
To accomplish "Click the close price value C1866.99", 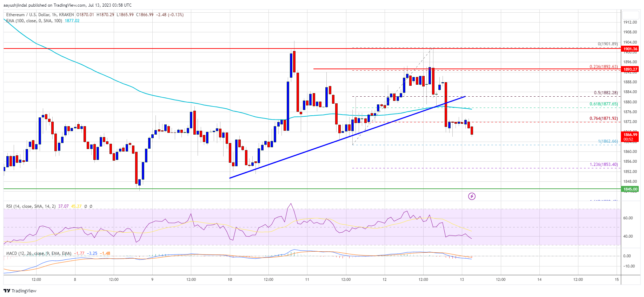I will pyautogui.click(x=145, y=15).
